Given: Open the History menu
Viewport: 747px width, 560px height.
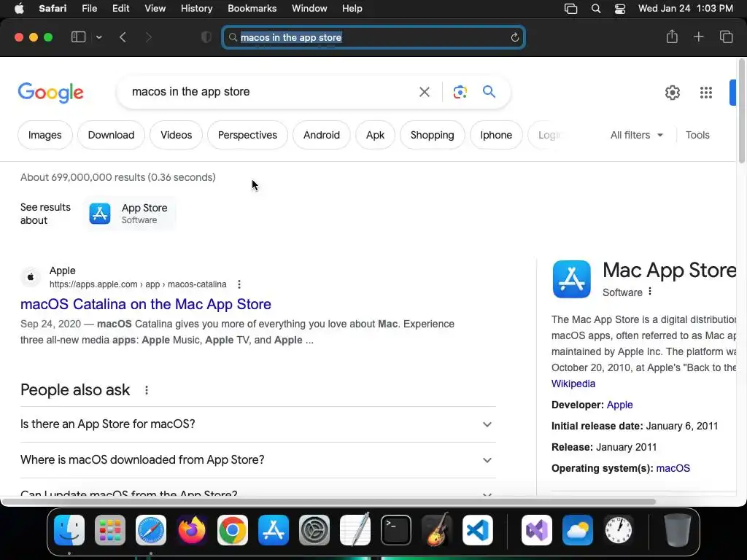Looking at the screenshot, I should click(196, 9).
